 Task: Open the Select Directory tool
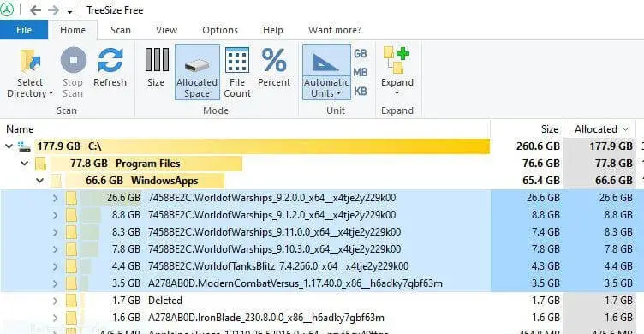(x=30, y=73)
